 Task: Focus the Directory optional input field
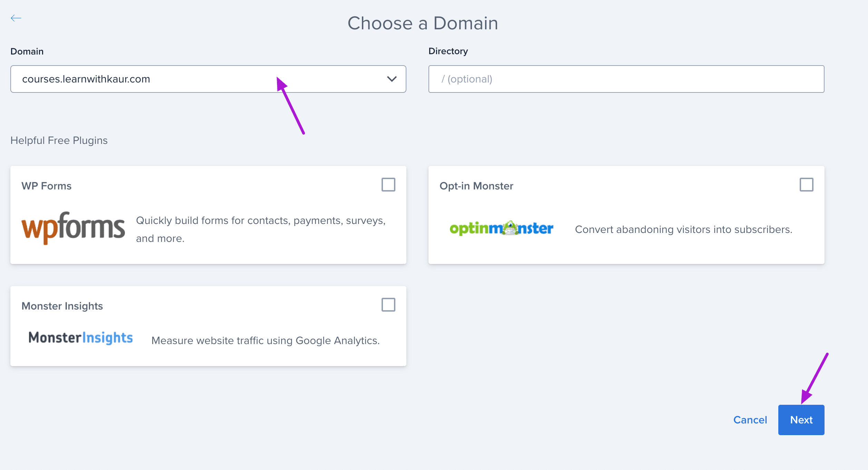tap(626, 79)
